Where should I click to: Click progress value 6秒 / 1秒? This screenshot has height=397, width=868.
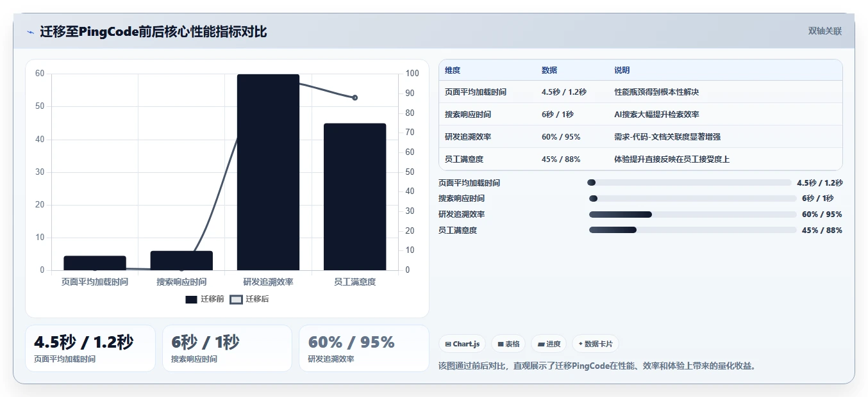818,199
